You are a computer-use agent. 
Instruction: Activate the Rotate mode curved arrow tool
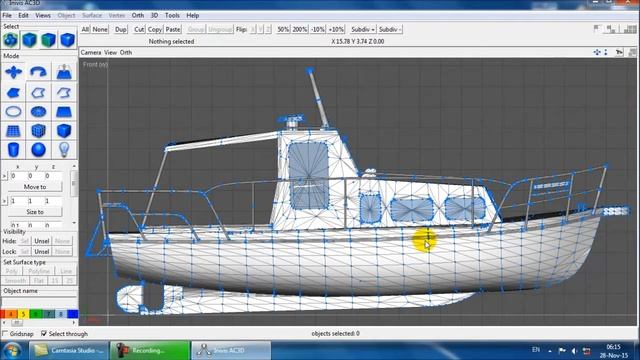pyautogui.click(x=38, y=72)
